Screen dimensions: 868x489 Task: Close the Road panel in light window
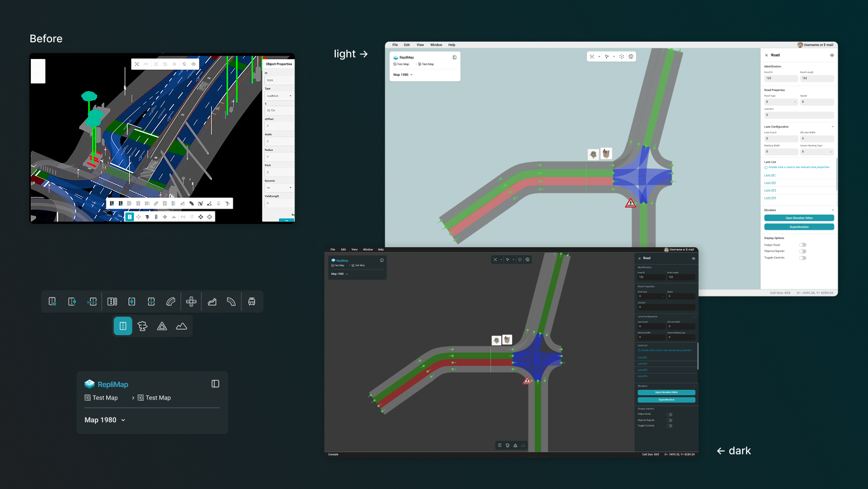click(x=767, y=55)
